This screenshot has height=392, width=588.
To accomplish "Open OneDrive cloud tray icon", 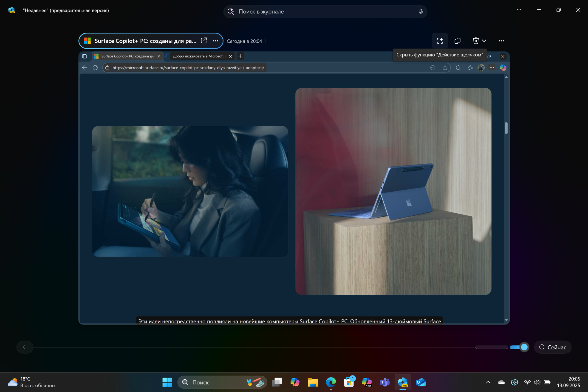I will pos(501,382).
